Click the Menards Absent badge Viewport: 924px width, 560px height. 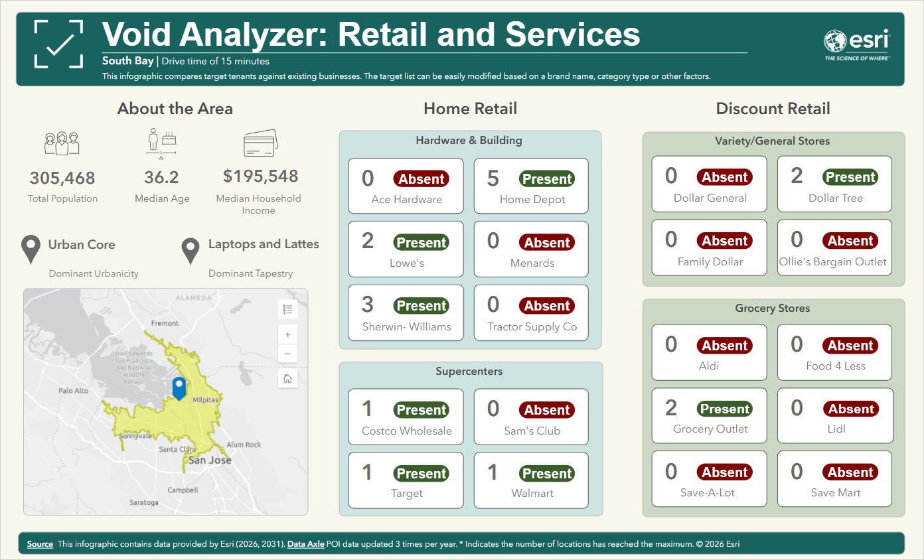click(x=547, y=243)
